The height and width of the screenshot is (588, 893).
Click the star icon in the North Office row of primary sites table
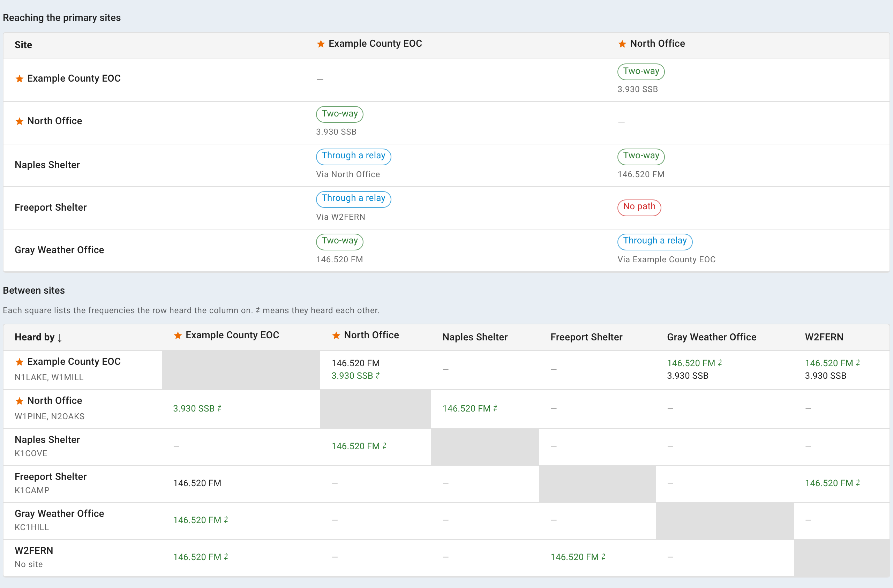click(x=20, y=121)
